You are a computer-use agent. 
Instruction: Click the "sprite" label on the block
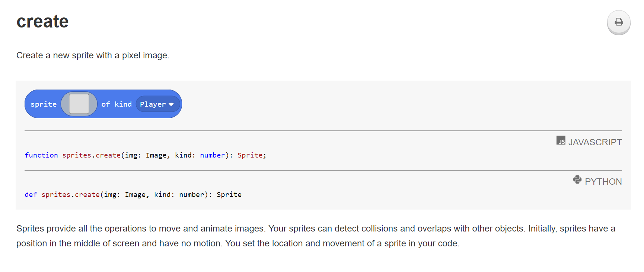click(x=44, y=104)
